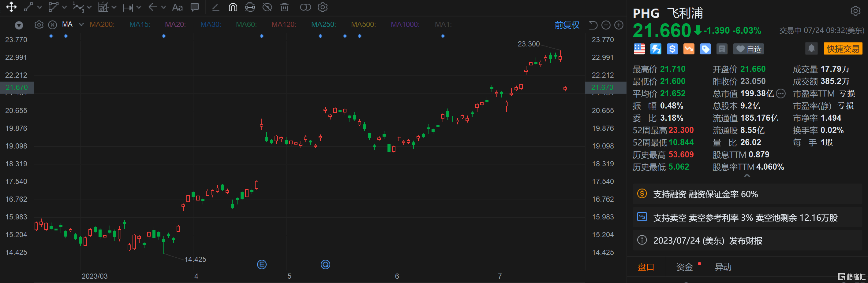The width and height of the screenshot is (868, 283).
Task: Click the sync drawings icon
Action: coord(250,7)
